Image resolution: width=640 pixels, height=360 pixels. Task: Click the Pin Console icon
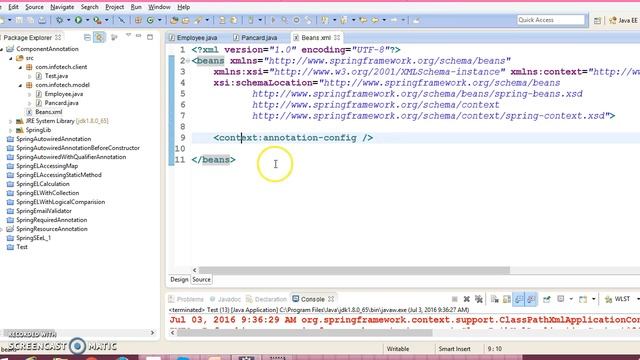point(547,299)
